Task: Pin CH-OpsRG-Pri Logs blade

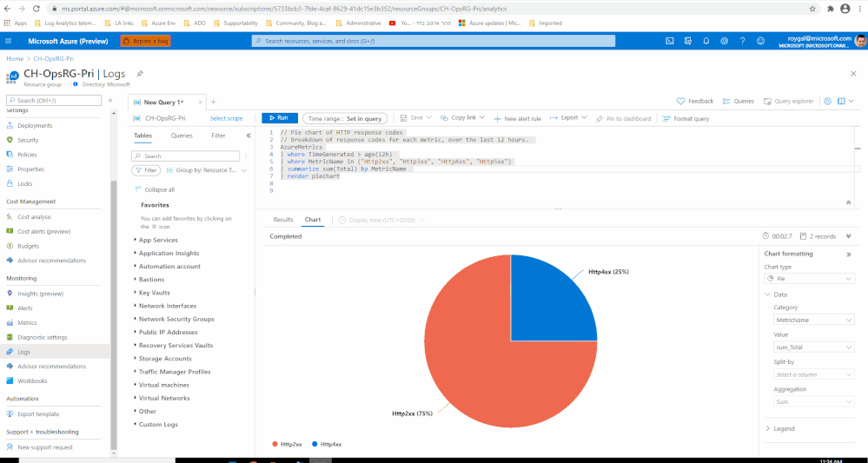Action: [140, 74]
